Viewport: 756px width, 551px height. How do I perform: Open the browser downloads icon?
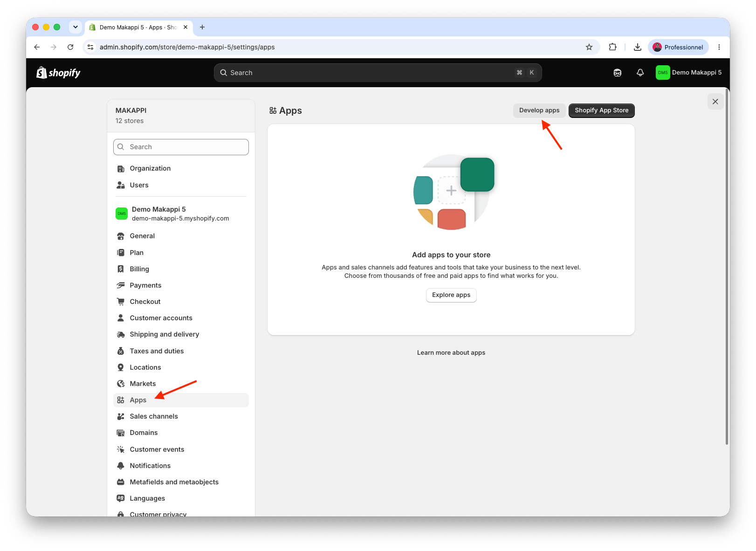pos(638,47)
